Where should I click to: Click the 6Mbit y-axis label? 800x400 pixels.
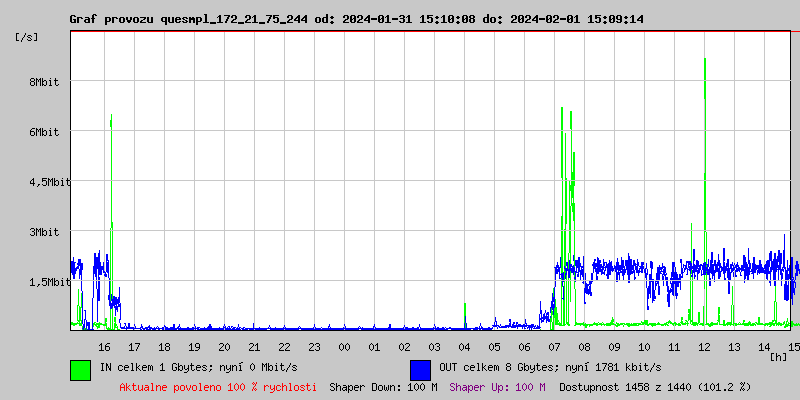click(44, 132)
